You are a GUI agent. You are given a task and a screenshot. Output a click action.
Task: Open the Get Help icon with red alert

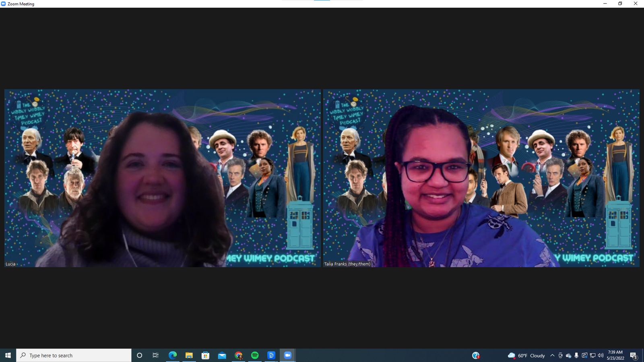click(x=476, y=355)
